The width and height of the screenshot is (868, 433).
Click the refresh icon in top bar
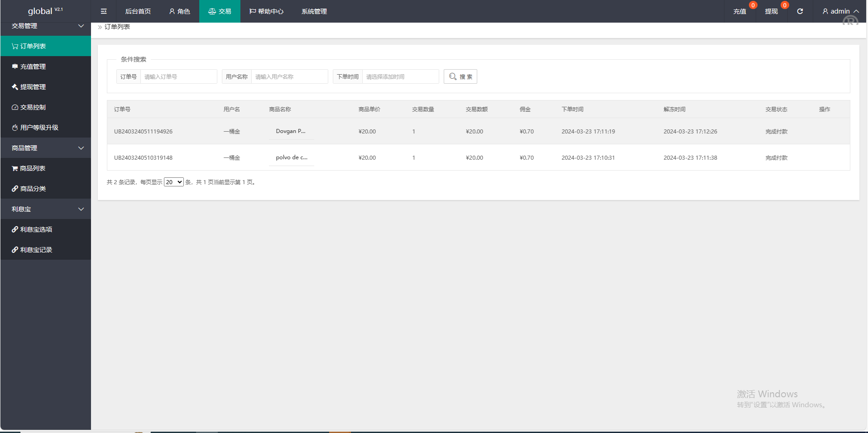[800, 11]
